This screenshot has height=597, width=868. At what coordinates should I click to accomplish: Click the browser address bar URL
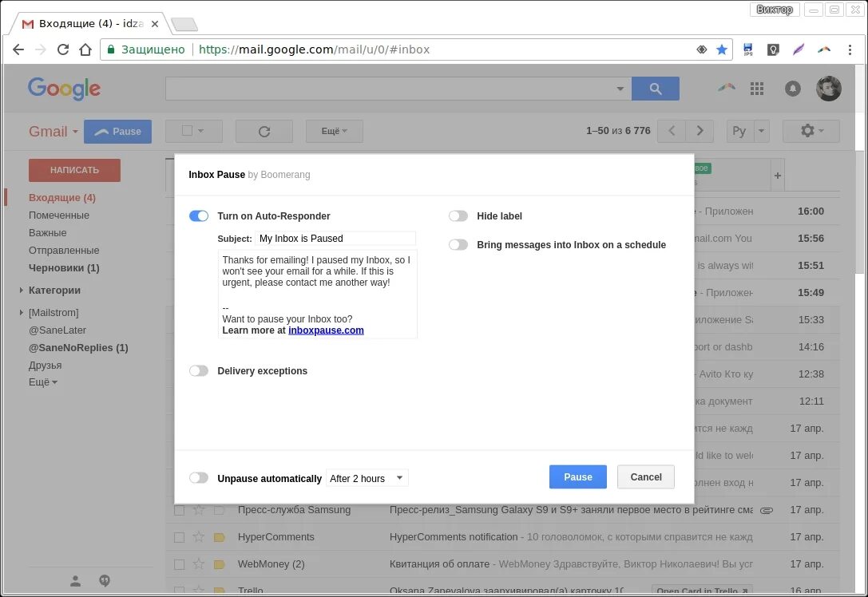coord(314,49)
